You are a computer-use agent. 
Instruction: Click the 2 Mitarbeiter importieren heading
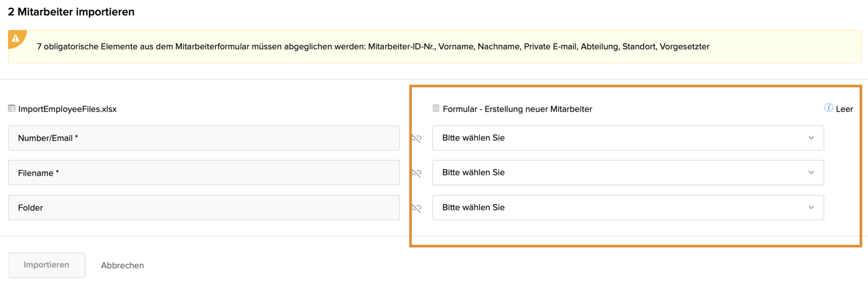click(71, 12)
